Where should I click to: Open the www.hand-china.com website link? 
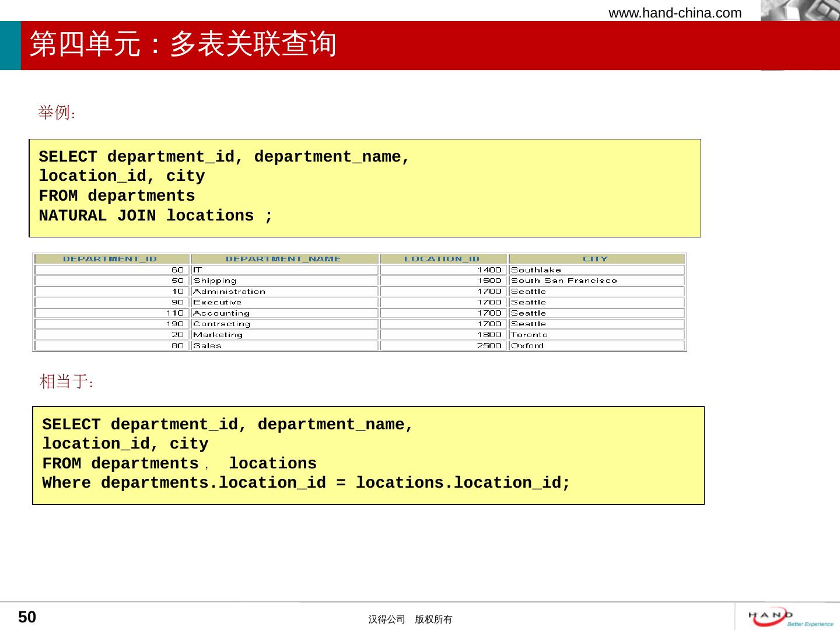675,13
